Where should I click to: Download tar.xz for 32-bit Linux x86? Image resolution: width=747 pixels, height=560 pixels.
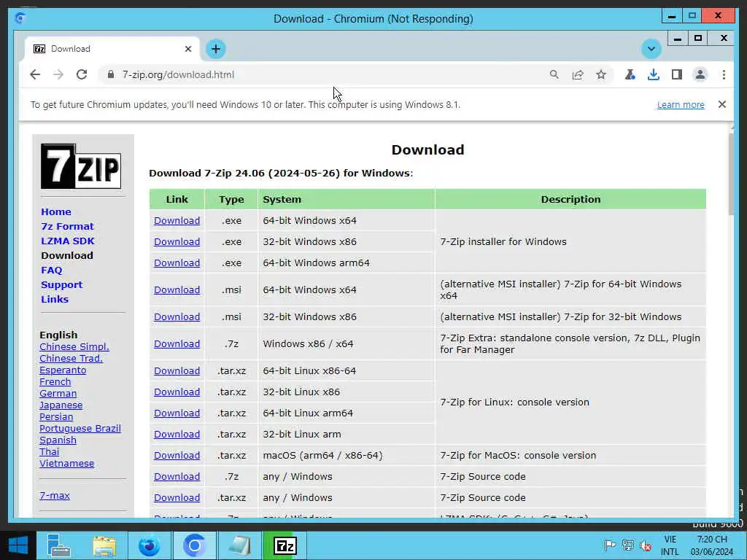point(177,392)
